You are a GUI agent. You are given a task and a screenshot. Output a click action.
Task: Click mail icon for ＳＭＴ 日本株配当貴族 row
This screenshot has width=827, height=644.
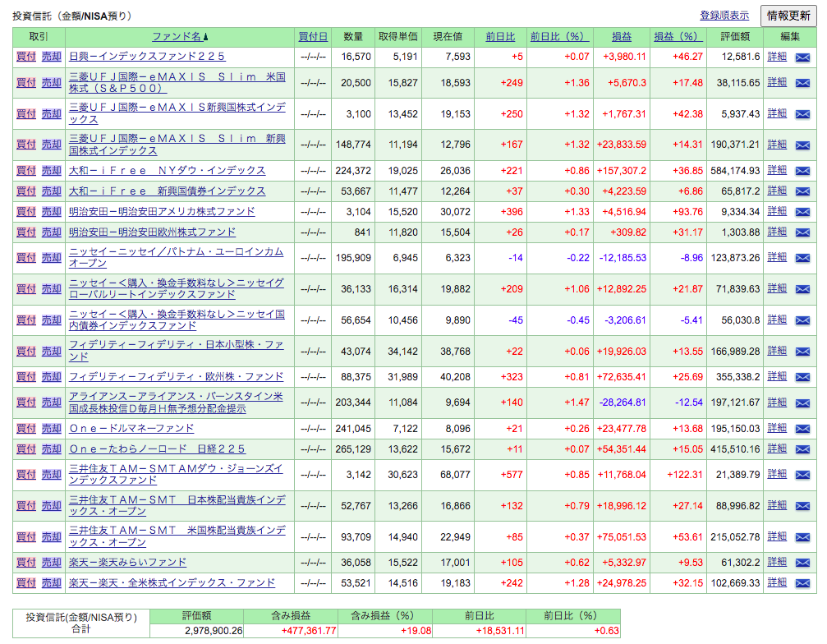pos(802,506)
